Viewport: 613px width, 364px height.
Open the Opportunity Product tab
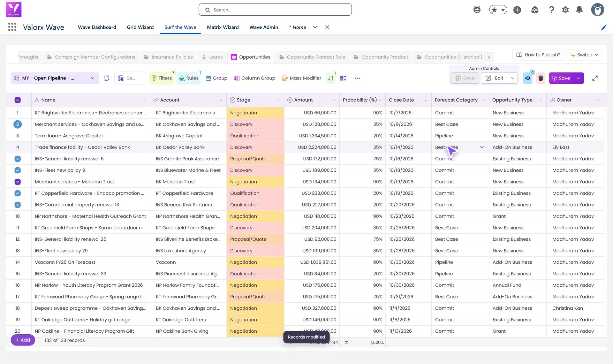point(381,57)
